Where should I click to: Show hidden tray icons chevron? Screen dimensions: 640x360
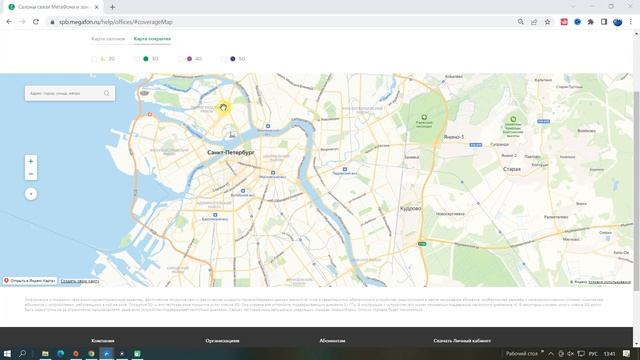coord(551,353)
